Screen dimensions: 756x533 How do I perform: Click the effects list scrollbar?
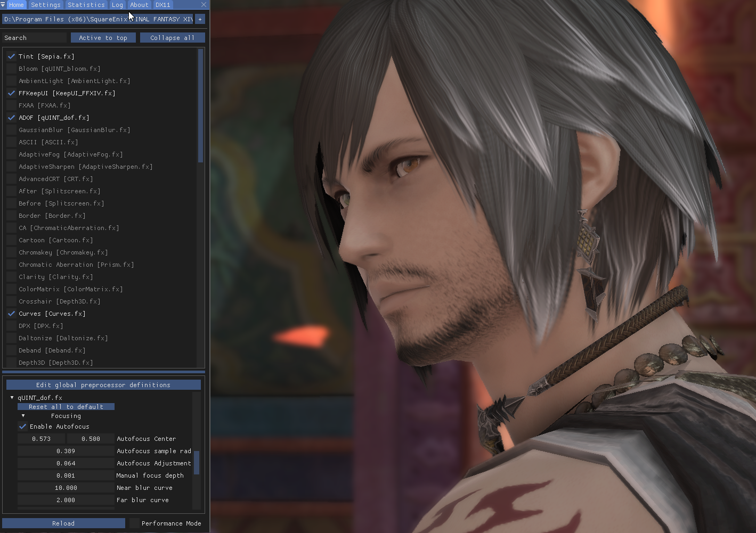[201, 105]
